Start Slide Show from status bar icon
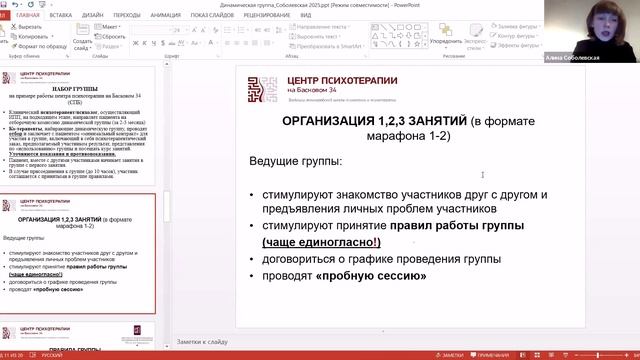 point(565,355)
